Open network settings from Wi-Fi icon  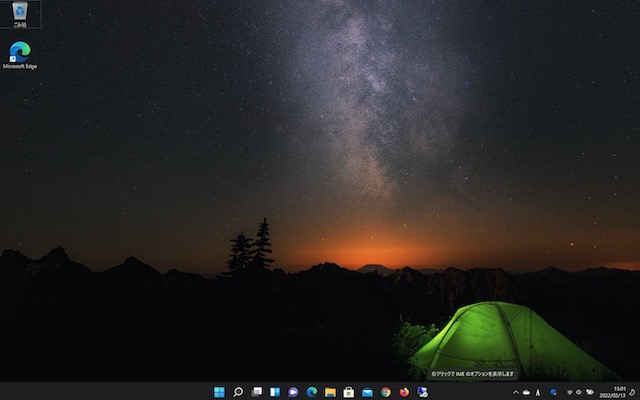(570, 393)
